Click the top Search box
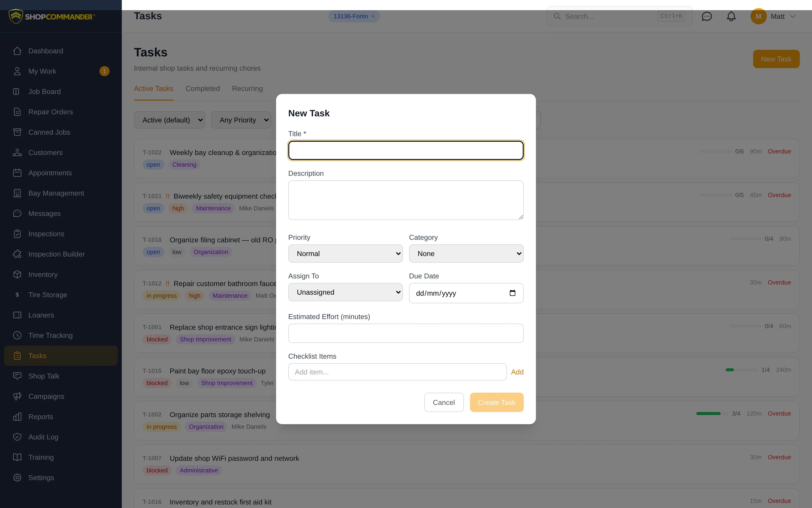The height and width of the screenshot is (508, 812). 619,17
